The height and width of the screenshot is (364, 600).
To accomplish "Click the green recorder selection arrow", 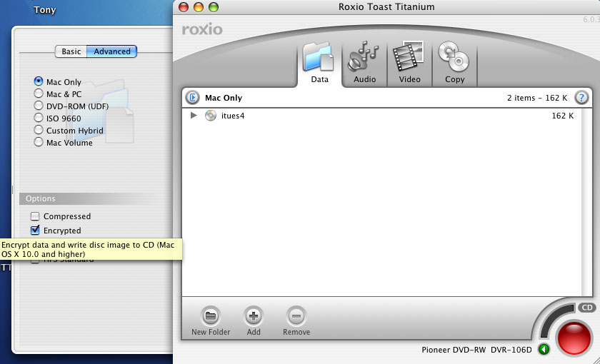I will click(544, 349).
